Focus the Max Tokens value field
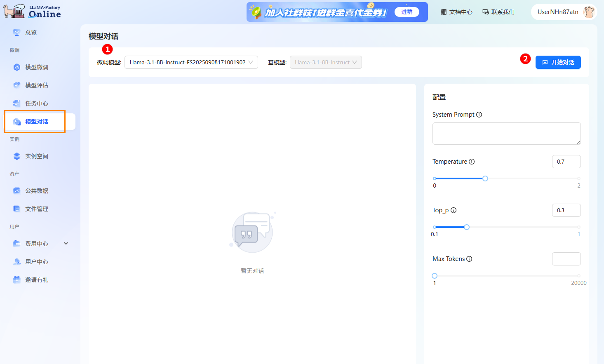The image size is (604, 364). click(566, 259)
